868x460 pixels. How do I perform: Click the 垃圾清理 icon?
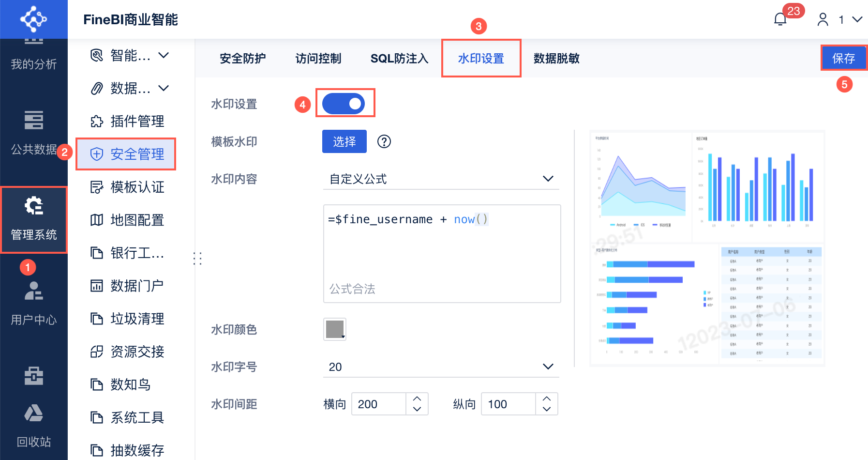pyautogui.click(x=97, y=319)
